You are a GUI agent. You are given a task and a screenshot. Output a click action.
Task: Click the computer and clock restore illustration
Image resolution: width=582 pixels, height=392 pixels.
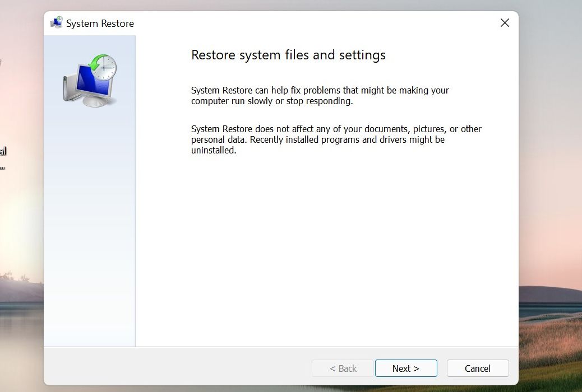pos(90,81)
